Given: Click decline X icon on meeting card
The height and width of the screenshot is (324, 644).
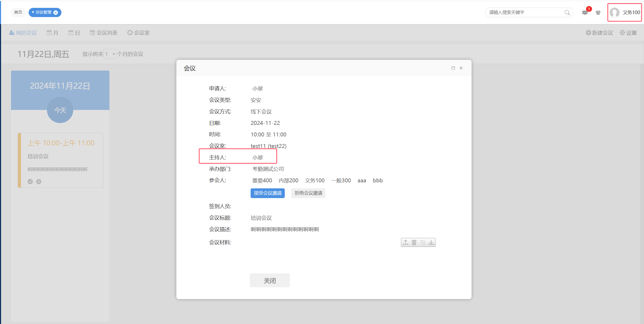Looking at the screenshot, I should [39, 182].
